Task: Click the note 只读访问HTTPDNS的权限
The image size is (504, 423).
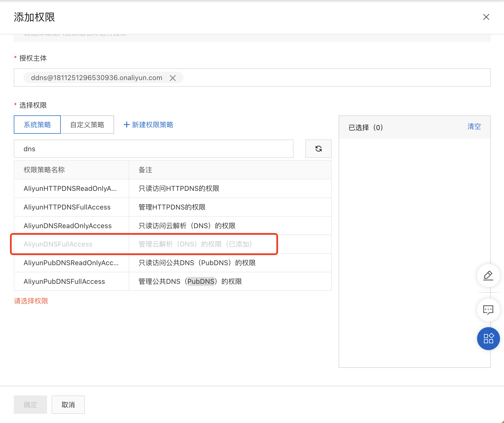Action: click(179, 189)
